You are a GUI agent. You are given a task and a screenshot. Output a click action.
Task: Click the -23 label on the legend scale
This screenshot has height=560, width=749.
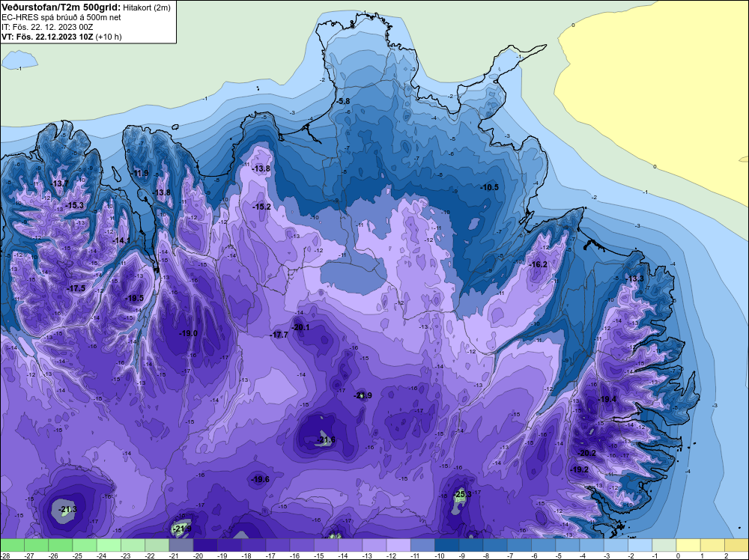[x=126, y=556]
